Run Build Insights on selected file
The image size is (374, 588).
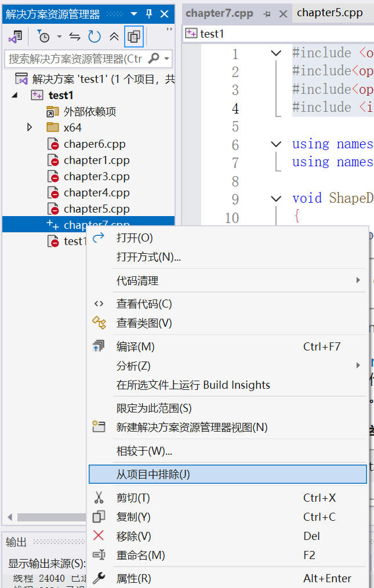[x=227, y=385]
